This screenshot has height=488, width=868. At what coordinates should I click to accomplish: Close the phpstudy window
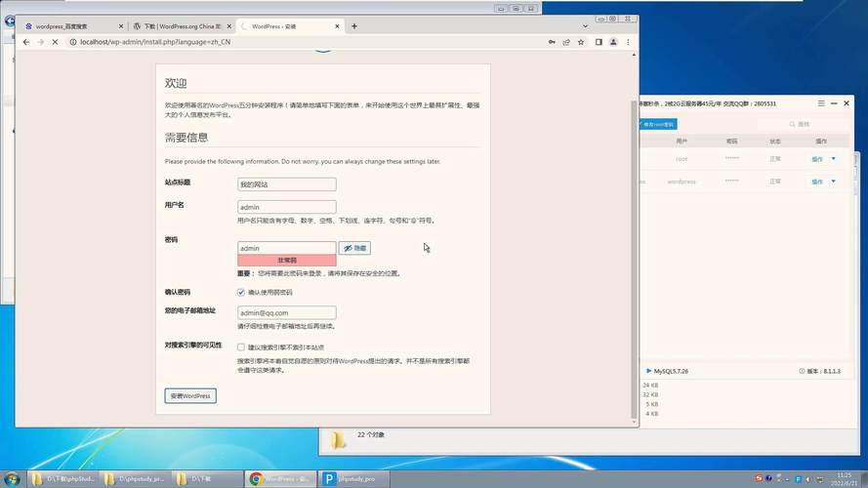pyautogui.click(x=847, y=103)
